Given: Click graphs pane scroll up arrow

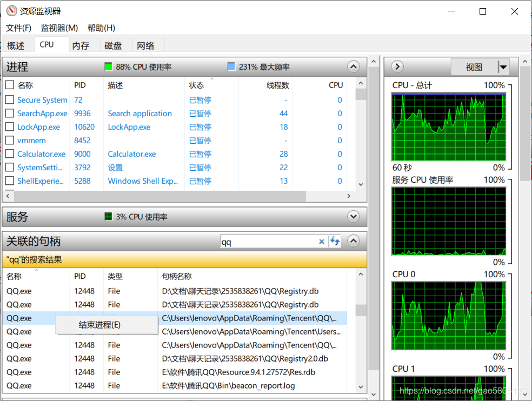Looking at the screenshot, I should [525, 62].
